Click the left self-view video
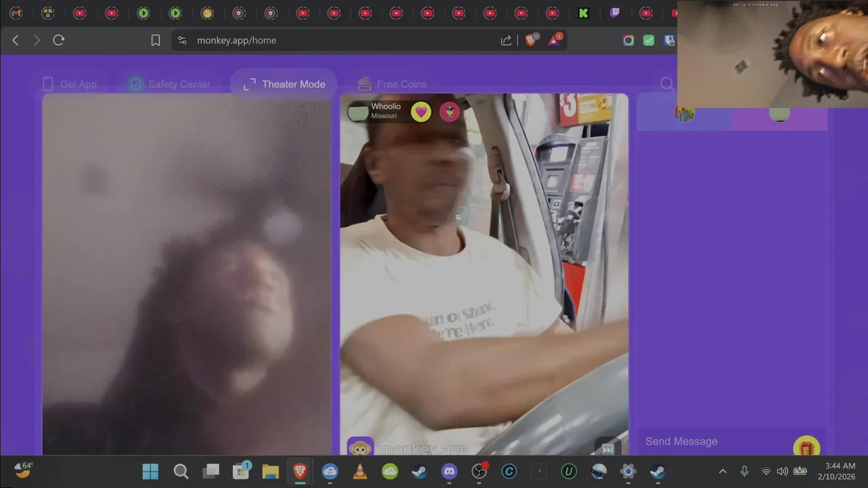The width and height of the screenshot is (868, 488). click(186, 274)
